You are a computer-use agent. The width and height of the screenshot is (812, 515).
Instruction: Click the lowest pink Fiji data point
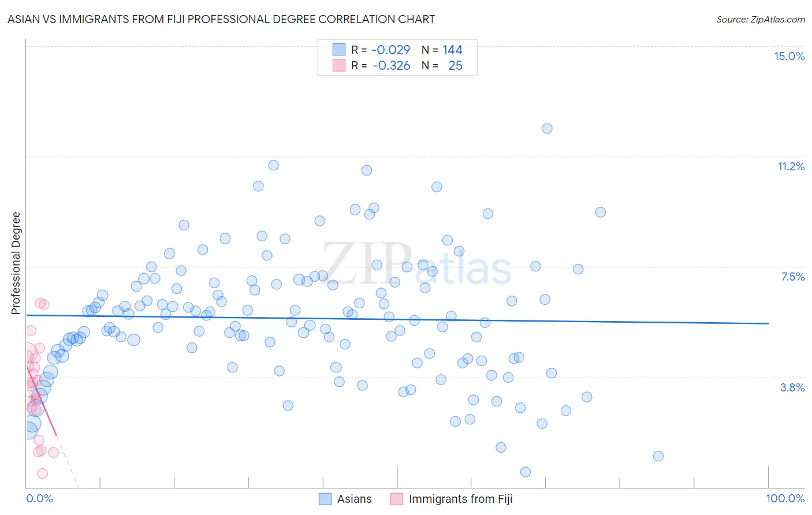click(x=42, y=473)
